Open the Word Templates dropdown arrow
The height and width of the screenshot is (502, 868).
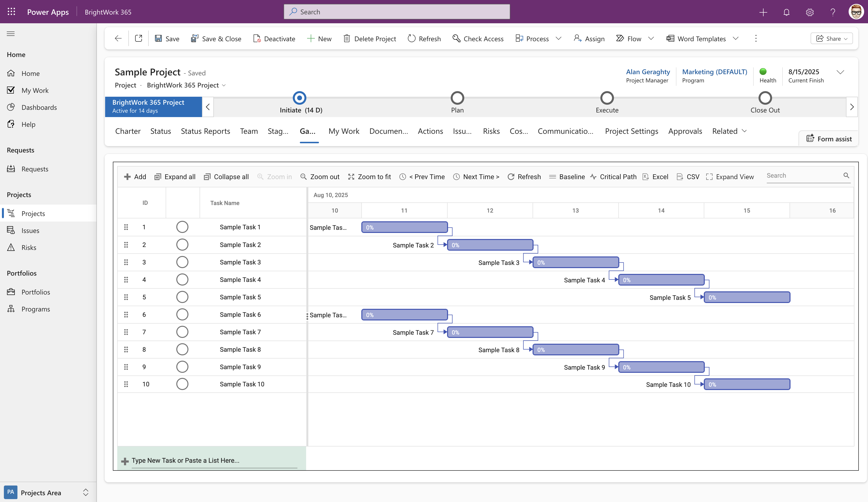coord(736,38)
